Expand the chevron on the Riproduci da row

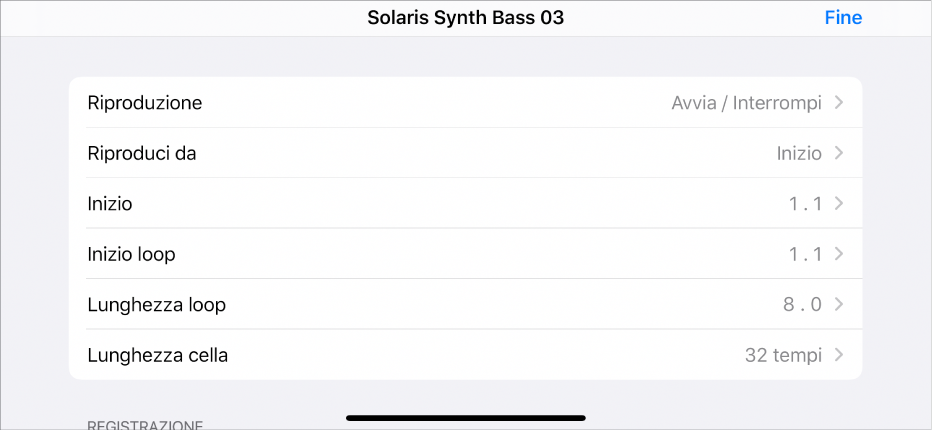[839, 154]
